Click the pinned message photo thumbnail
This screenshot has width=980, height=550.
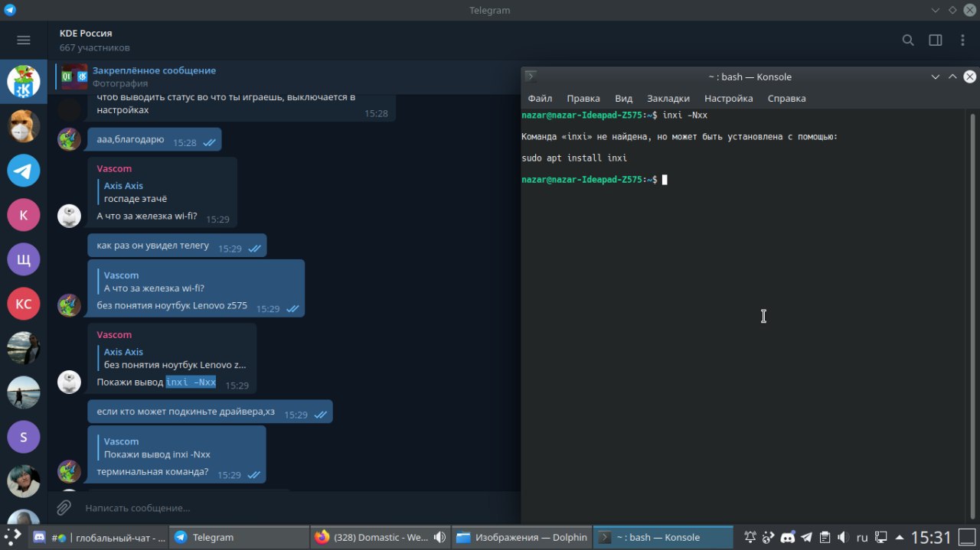(74, 76)
